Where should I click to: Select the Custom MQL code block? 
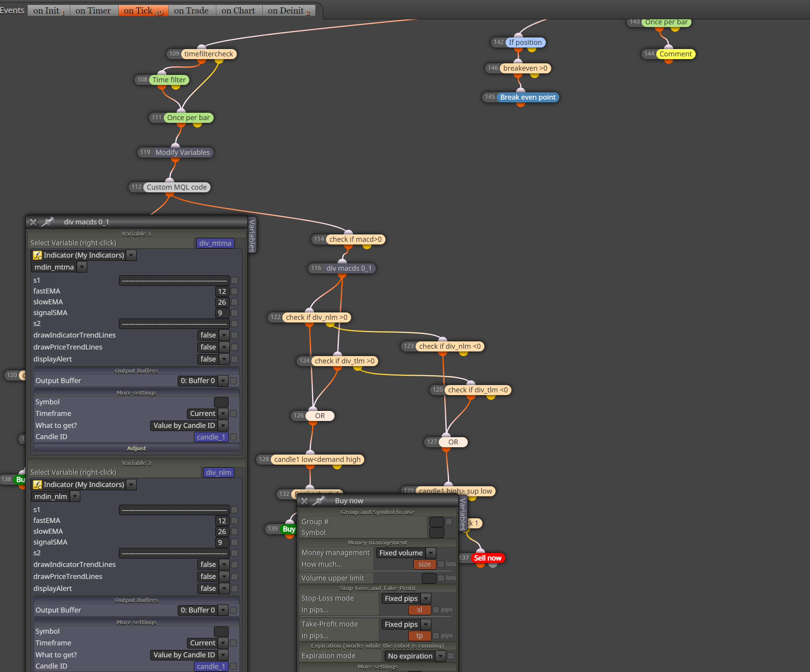(177, 187)
